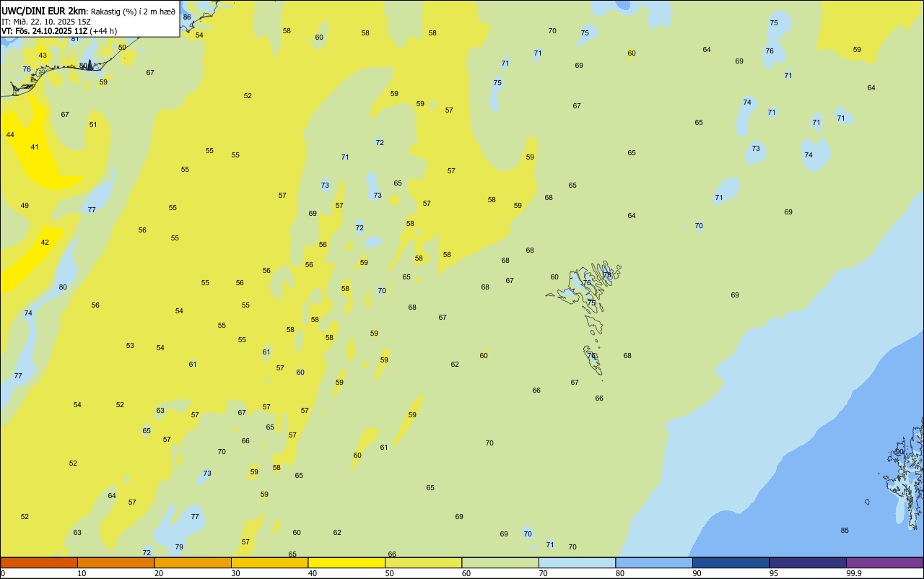Click the humidity value "85" over the ocean
The height and width of the screenshot is (579, 924).
845,531
